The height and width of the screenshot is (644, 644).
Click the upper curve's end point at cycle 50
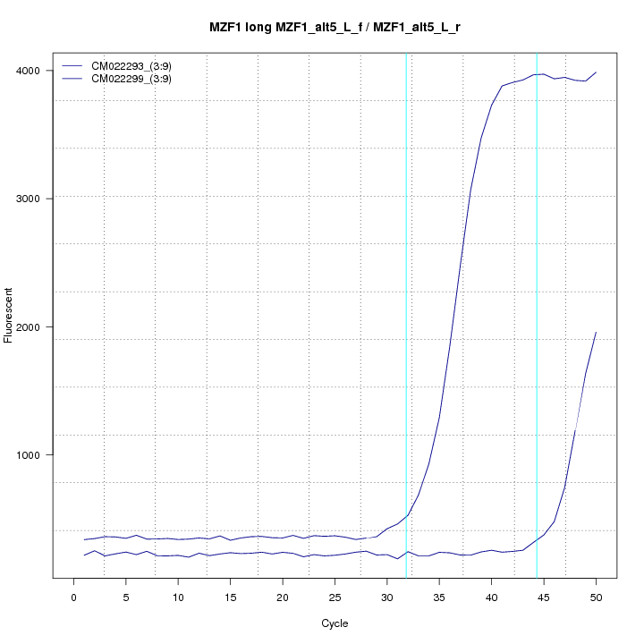(596, 72)
